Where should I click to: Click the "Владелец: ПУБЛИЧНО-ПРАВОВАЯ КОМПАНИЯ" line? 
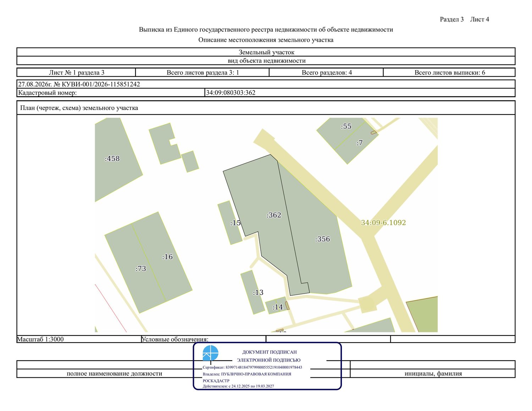(247, 374)
